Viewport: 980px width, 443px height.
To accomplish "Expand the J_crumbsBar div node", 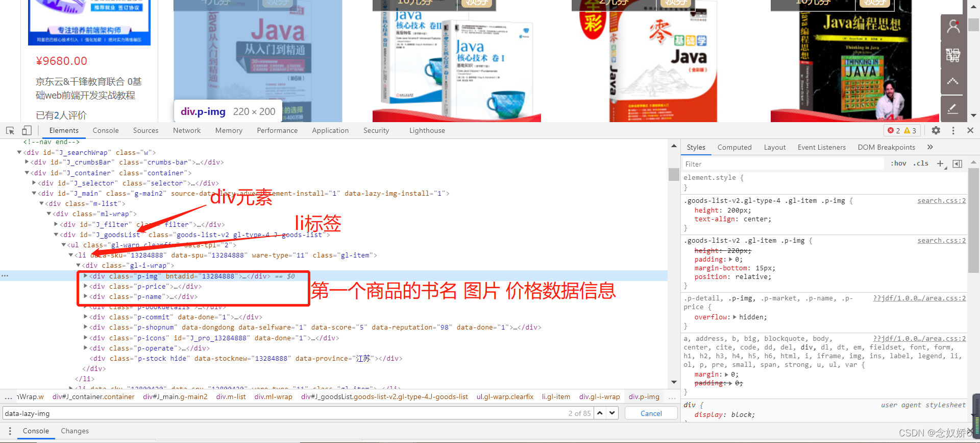I will 27,162.
